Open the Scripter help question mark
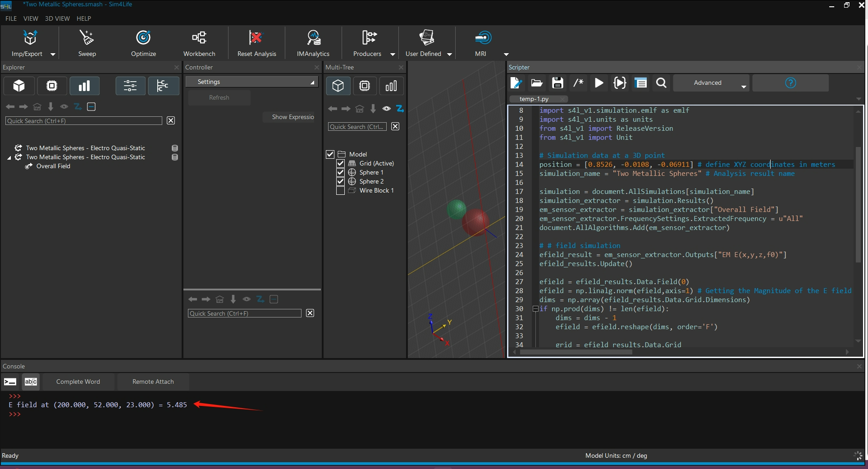The image size is (868, 469). 790,83
